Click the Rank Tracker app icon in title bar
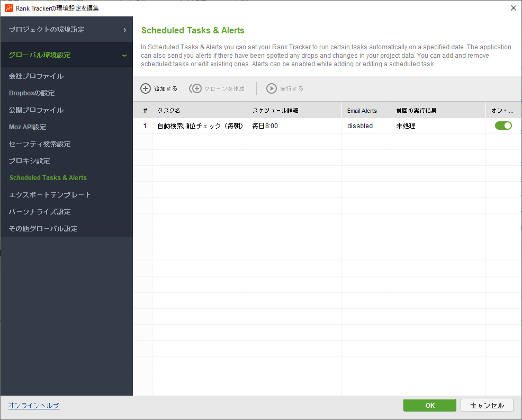This screenshot has height=420, width=522. point(8,8)
